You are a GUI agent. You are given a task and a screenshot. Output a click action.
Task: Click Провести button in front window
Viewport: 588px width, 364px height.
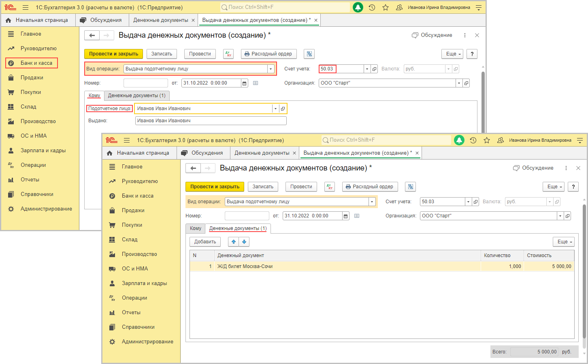pos(301,187)
